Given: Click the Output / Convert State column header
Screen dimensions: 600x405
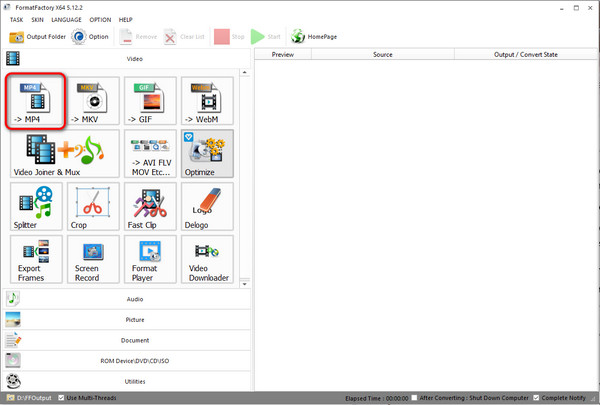Looking at the screenshot, I should pyautogui.click(x=526, y=54).
